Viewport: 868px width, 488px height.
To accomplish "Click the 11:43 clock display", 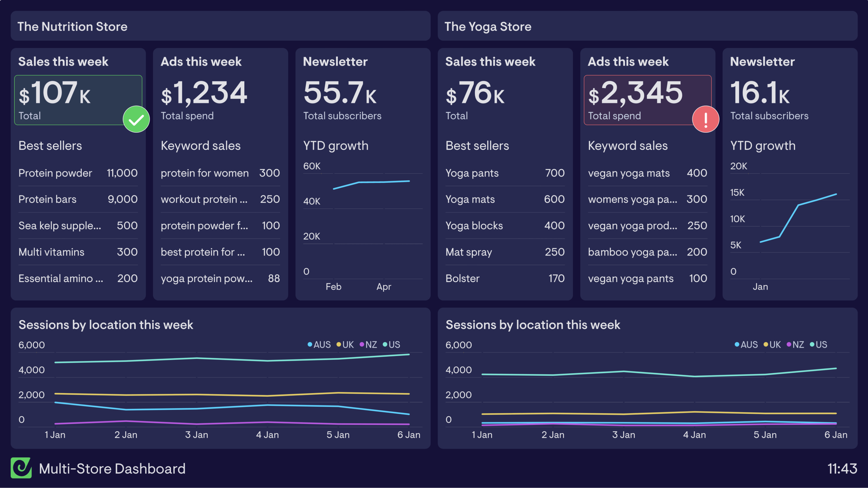I will coord(842,469).
